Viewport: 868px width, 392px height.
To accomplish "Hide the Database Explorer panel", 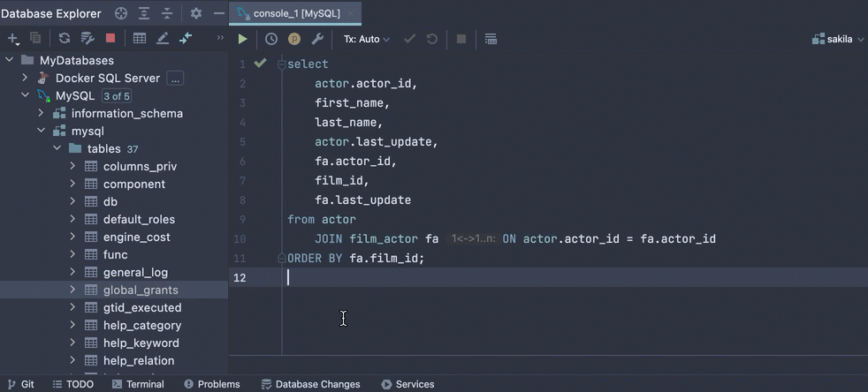I will tap(219, 13).
